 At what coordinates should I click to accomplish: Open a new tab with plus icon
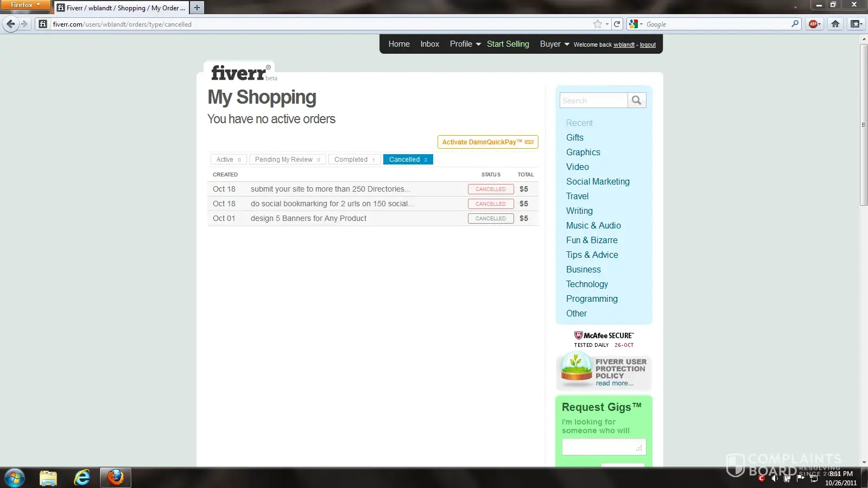197,8
